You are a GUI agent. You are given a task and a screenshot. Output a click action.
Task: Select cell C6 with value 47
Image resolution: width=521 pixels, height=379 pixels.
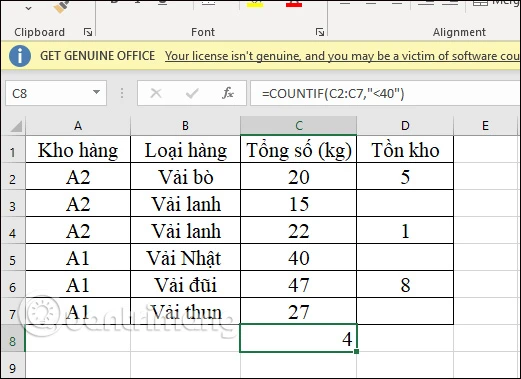(x=298, y=284)
